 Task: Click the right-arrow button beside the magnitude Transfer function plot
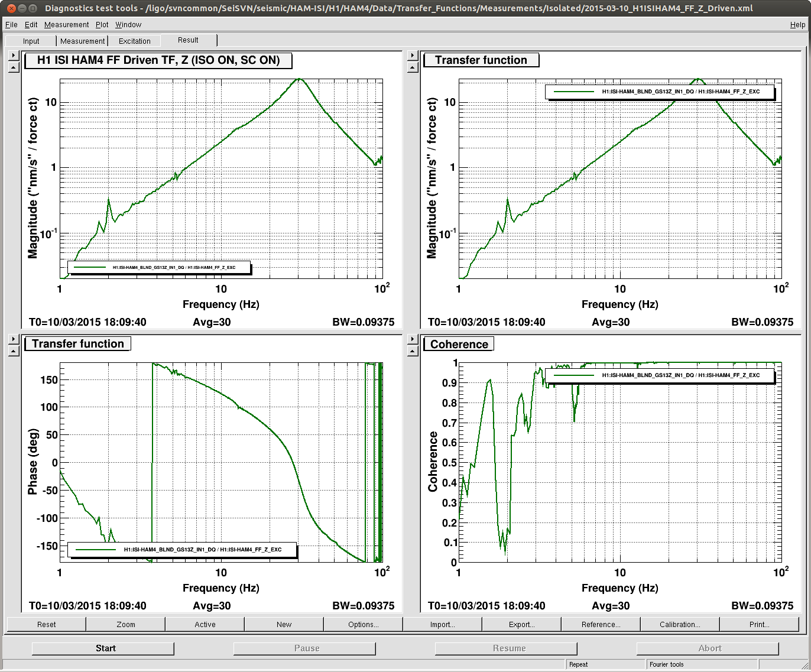413,56
